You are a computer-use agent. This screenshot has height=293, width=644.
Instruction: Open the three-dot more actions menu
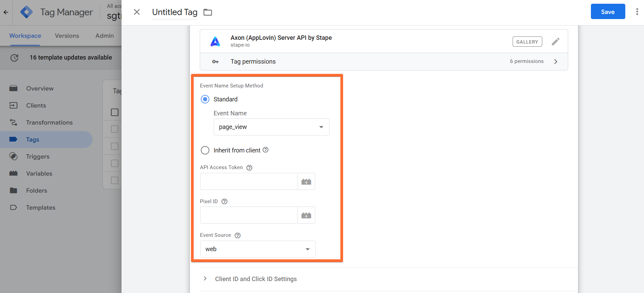tap(637, 12)
